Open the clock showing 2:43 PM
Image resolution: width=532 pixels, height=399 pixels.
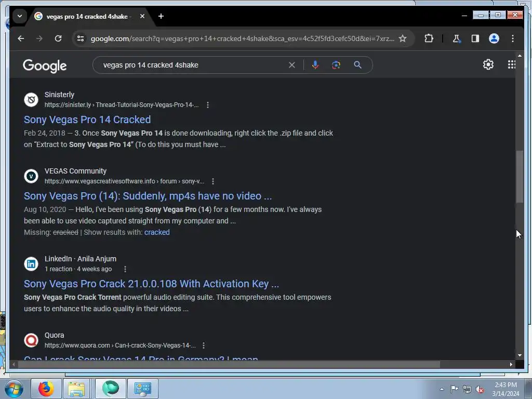pyautogui.click(x=506, y=389)
